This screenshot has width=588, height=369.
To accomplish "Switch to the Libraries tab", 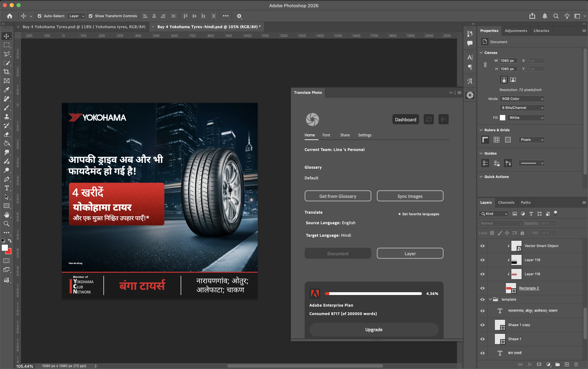I will [541, 31].
